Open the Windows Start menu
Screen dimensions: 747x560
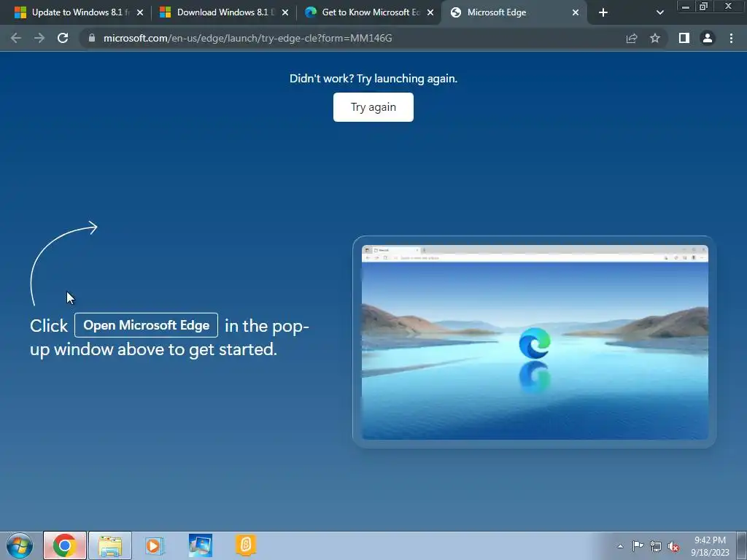[x=20, y=545]
